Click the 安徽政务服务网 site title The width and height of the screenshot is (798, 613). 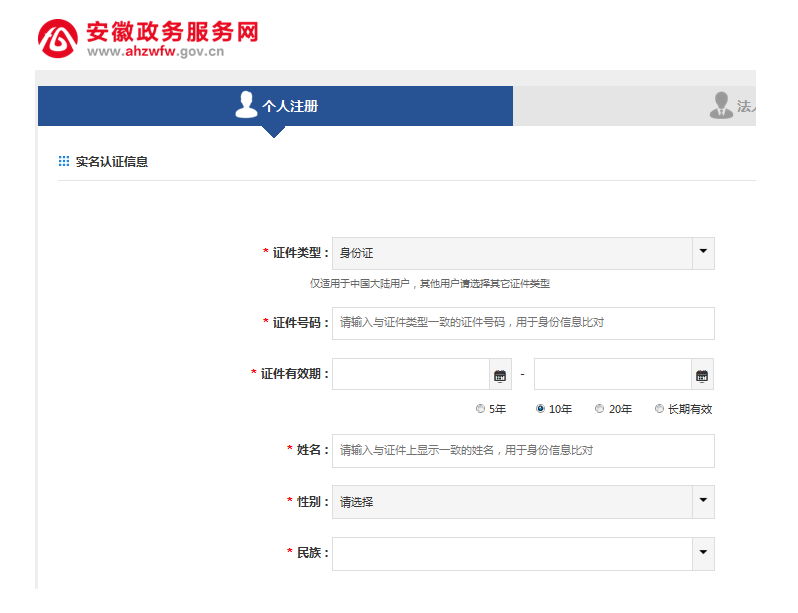[172, 31]
